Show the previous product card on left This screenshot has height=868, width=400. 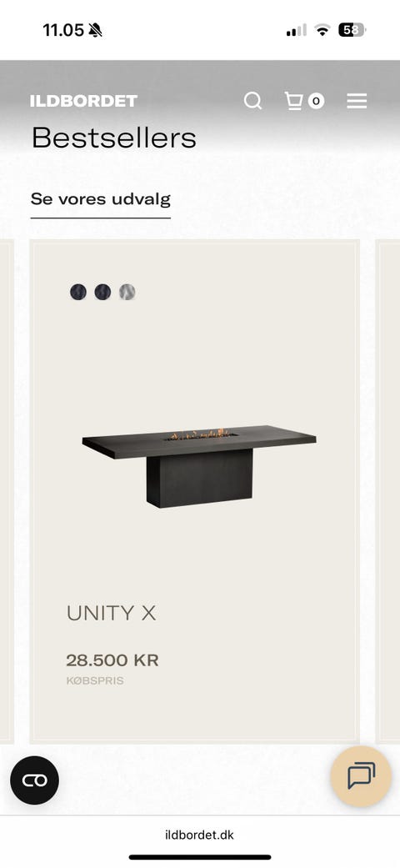click(x=7, y=492)
